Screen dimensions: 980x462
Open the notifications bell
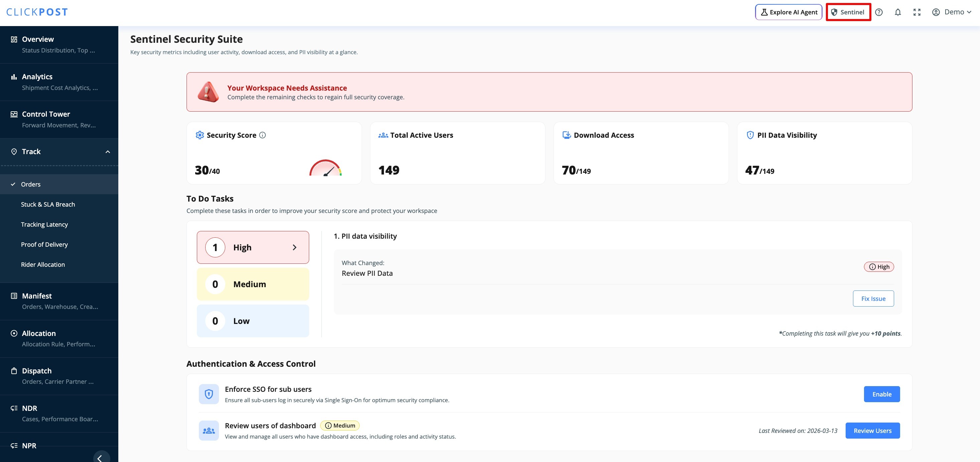coord(898,12)
